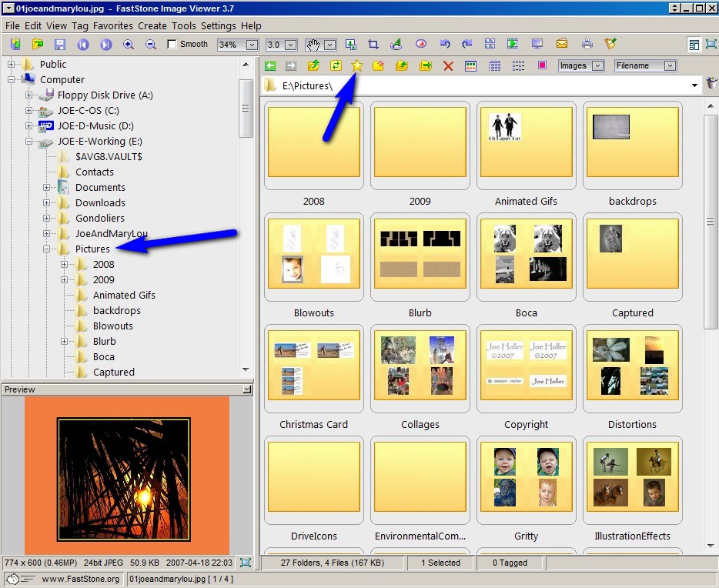Click the green back arrow in browser
719x588 pixels.
coord(270,65)
